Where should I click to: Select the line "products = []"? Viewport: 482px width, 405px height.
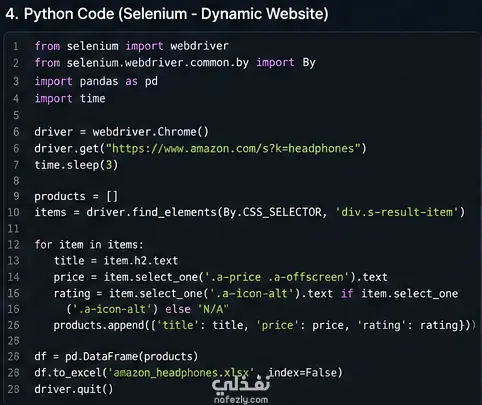pyautogui.click(x=76, y=196)
